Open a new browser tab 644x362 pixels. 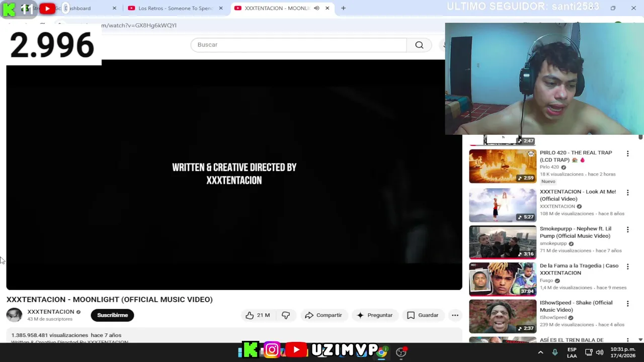click(343, 8)
